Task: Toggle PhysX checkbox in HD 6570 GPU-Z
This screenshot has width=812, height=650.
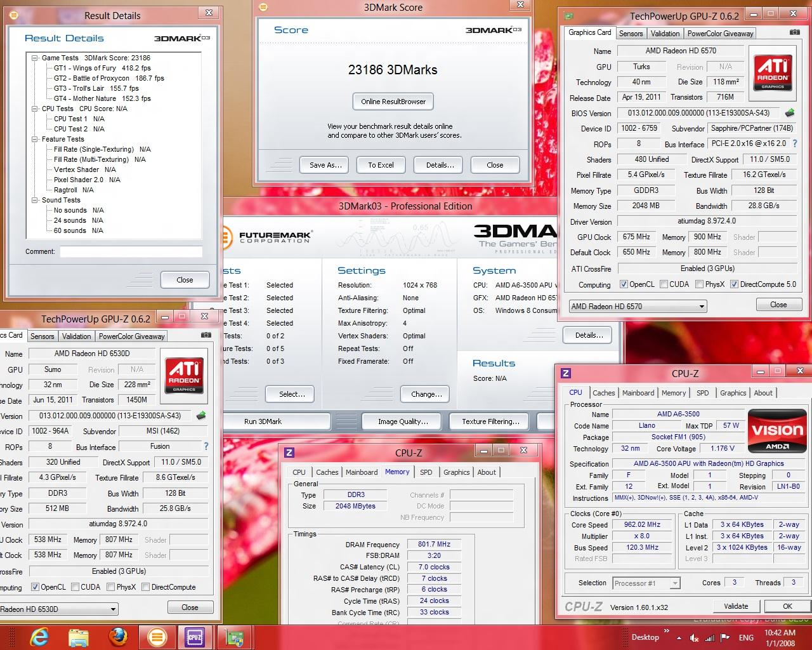Action: click(700, 284)
